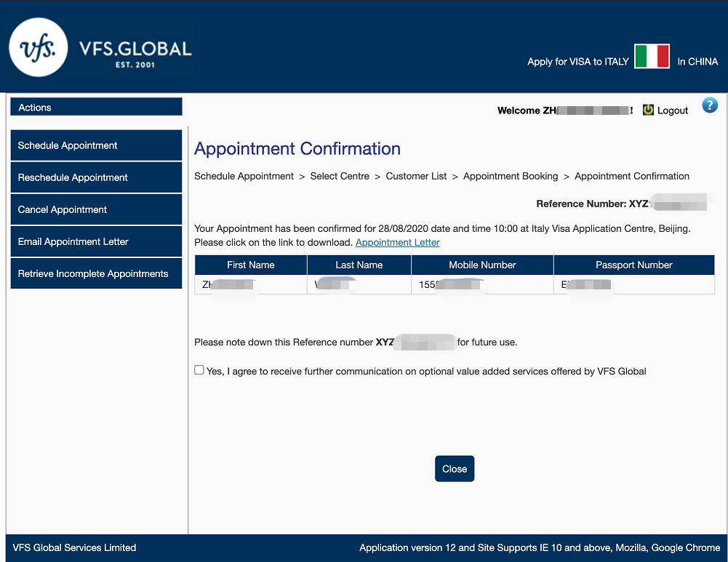Click the 'Apply for VISA to ITALY' text
Viewport: 728px width, 562px height.
(578, 62)
